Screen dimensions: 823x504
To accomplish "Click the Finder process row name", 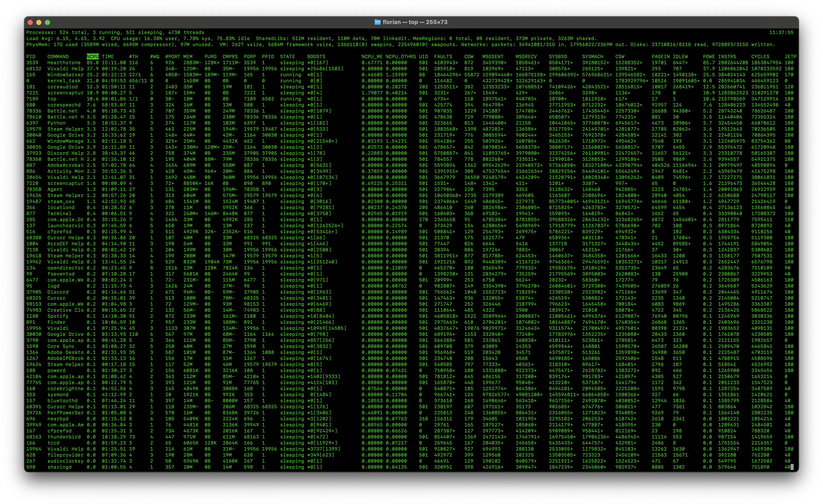I will pos(57,322).
